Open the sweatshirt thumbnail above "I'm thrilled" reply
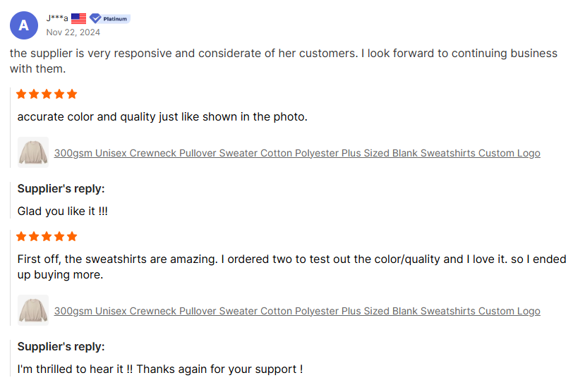The width and height of the screenshot is (585, 392). [32, 310]
